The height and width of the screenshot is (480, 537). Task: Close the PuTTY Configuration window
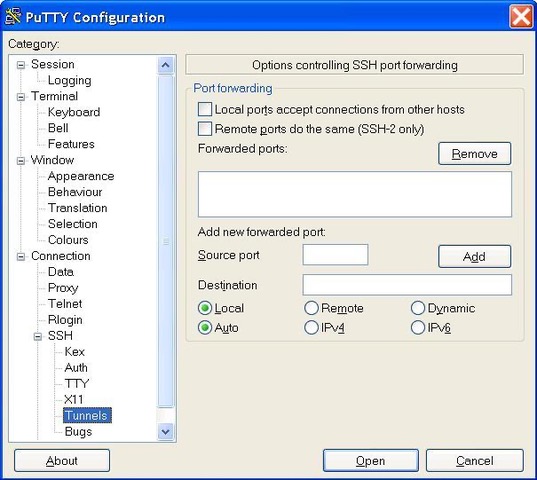[x=521, y=16]
